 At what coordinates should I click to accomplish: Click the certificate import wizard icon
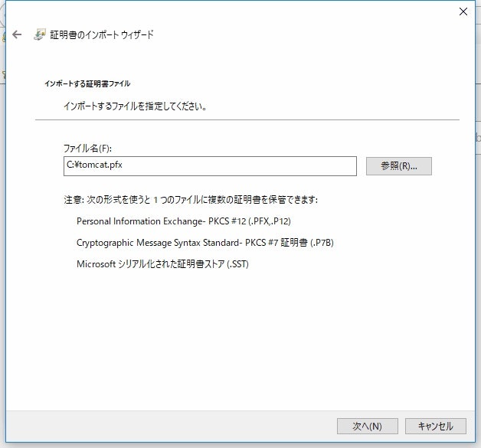click(40, 34)
